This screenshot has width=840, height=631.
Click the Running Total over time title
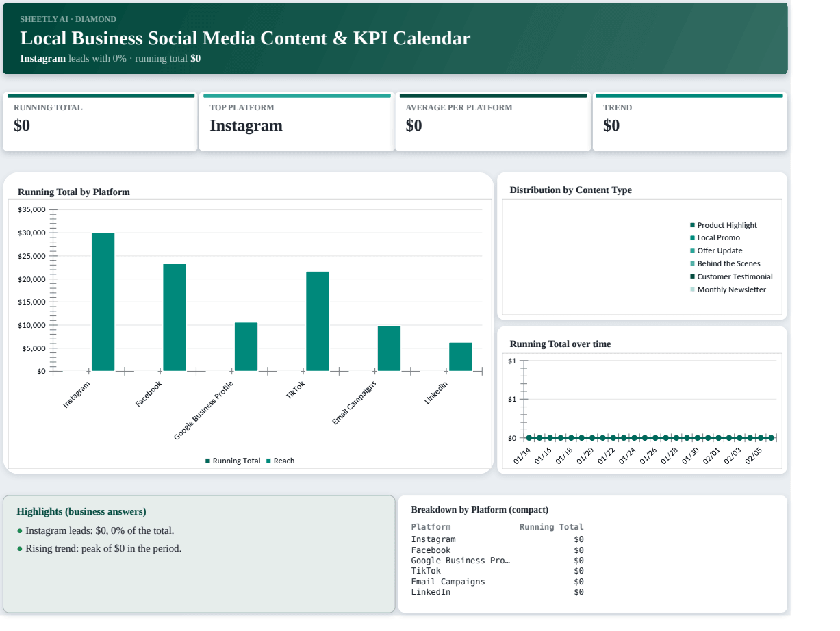[x=560, y=344]
